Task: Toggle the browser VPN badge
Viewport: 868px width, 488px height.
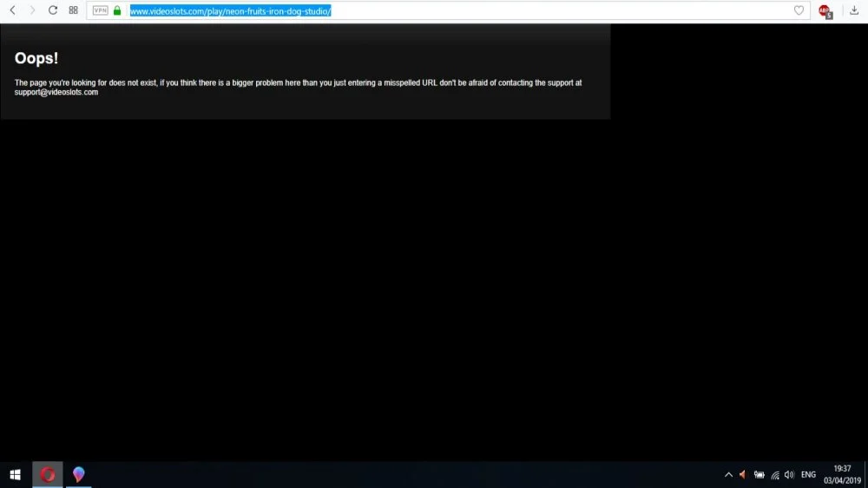Action: coord(100,10)
